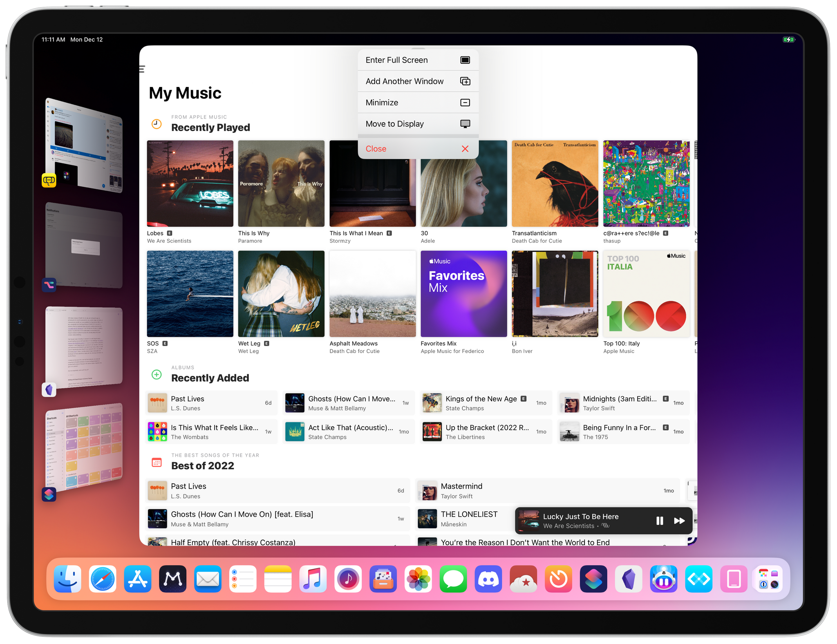Play Past Lives in Best of 2022 list
The width and height of the screenshot is (837, 644).
278,491
